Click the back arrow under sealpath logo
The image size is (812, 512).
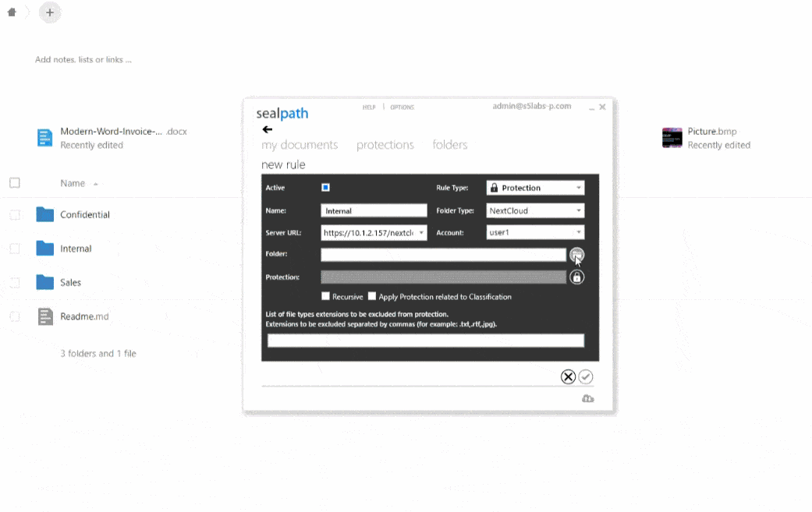[x=268, y=129]
